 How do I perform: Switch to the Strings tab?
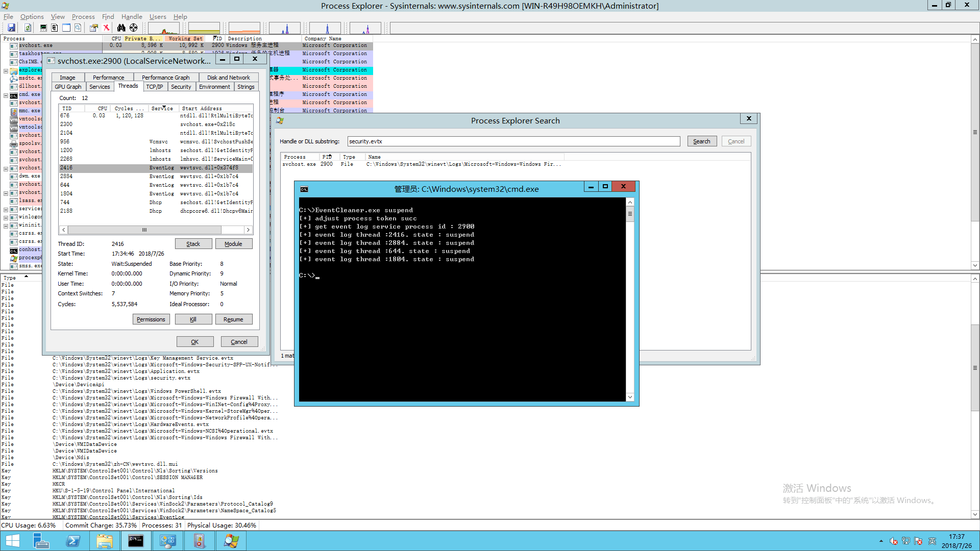(246, 87)
